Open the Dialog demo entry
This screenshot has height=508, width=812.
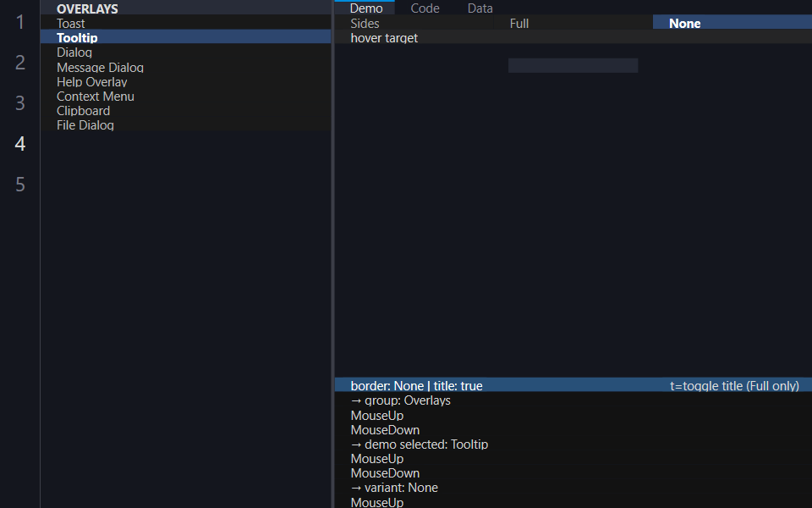tap(185, 52)
